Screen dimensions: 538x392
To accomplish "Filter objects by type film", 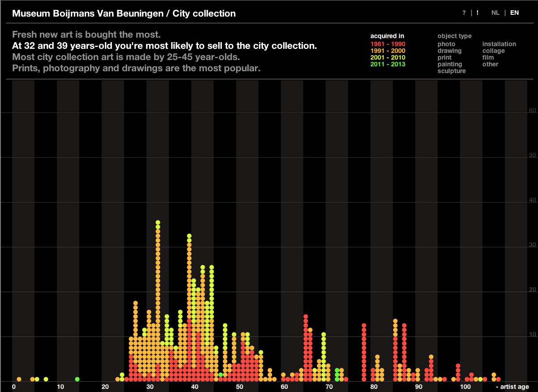I will point(488,57).
